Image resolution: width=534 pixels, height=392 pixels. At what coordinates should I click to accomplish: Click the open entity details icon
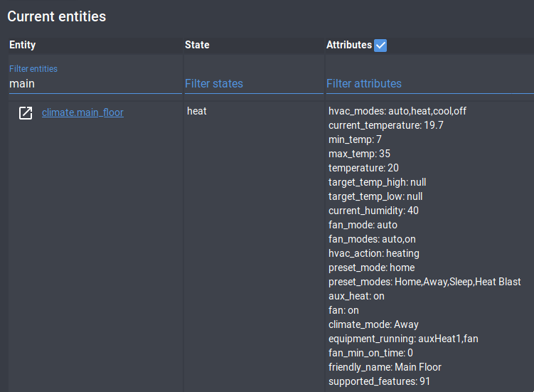[x=26, y=112]
